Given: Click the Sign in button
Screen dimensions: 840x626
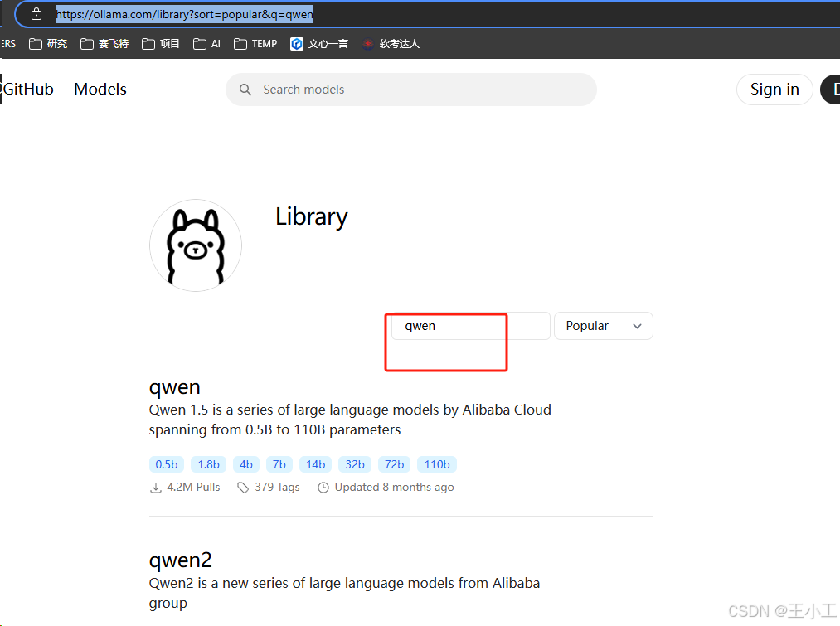Looking at the screenshot, I should pyautogui.click(x=774, y=89).
